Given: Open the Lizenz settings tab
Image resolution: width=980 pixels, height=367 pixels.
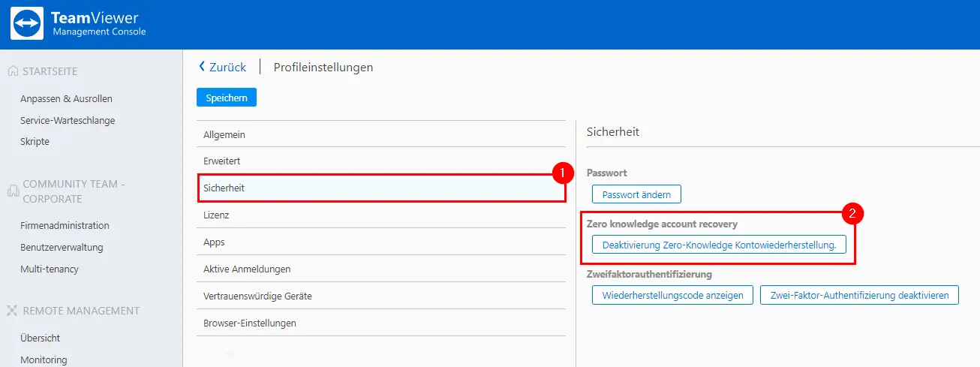Looking at the screenshot, I should click(381, 215).
